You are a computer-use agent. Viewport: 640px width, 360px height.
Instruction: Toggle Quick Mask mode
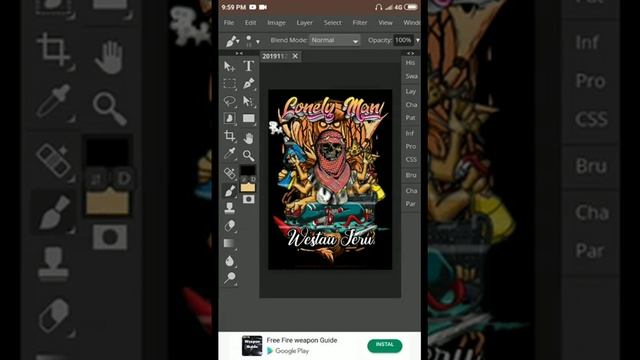(x=248, y=199)
